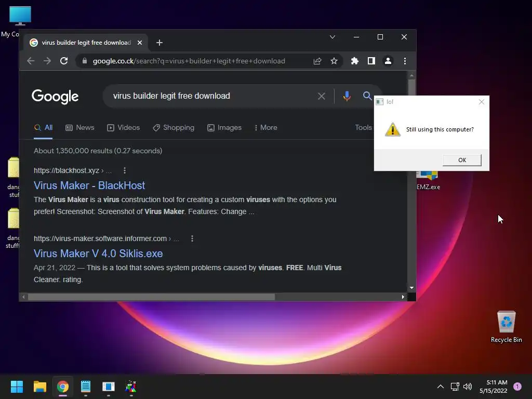The height and width of the screenshot is (399, 532).
Task: Open the search Tools options
Action: click(x=363, y=128)
